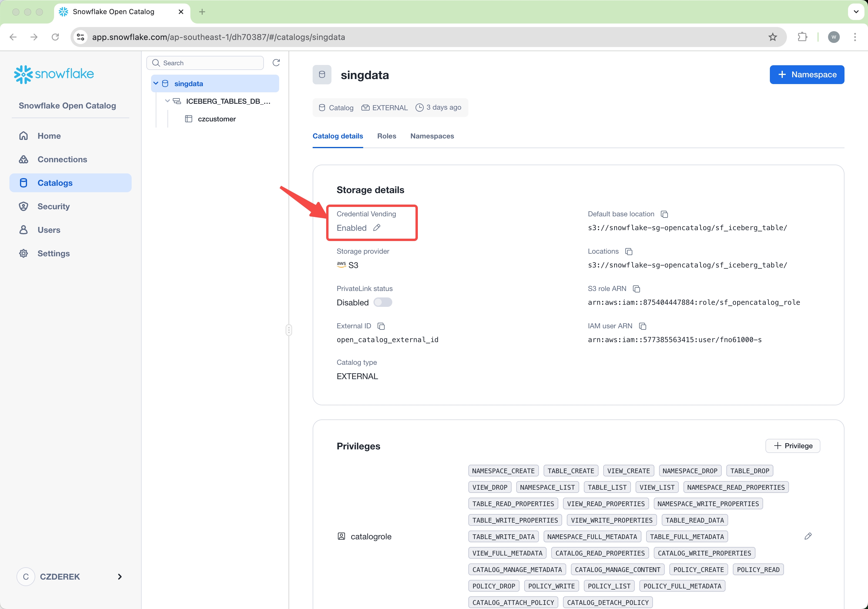Copy the S3 role ARN
This screenshot has height=609, width=868.
(x=636, y=289)
